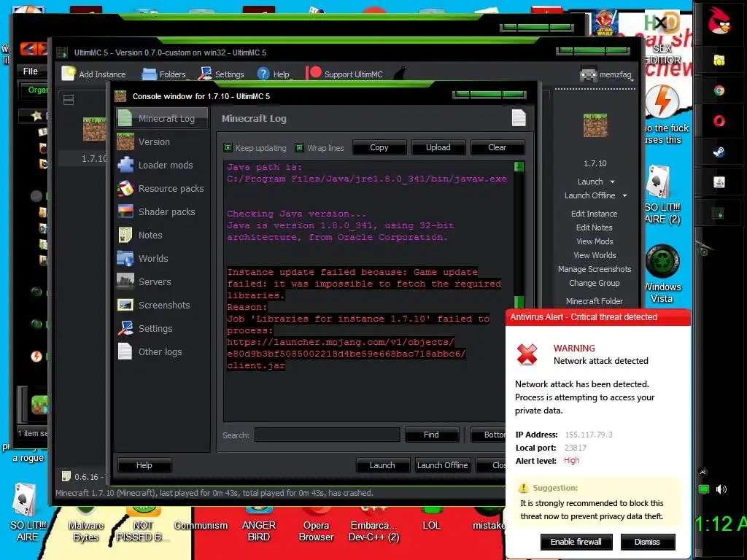This screenshot has width=747, height=560.
Task: Click the Folders toolbar icon
Action: [149, 74]
